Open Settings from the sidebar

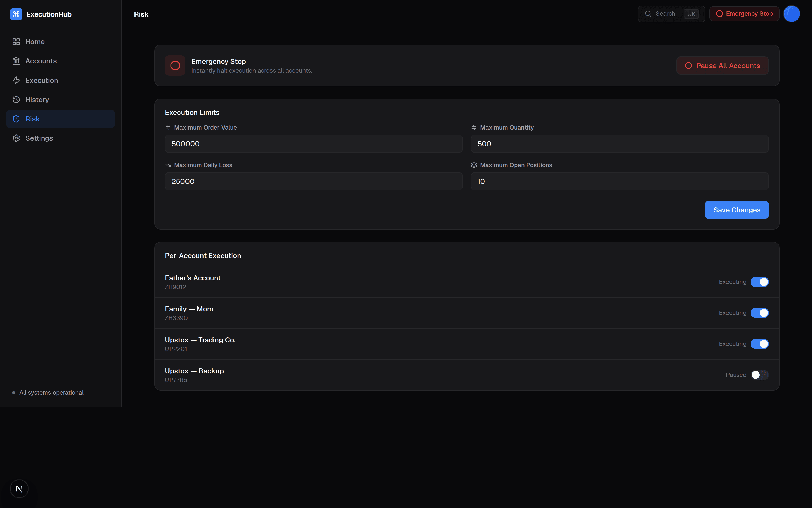[61, 138]
